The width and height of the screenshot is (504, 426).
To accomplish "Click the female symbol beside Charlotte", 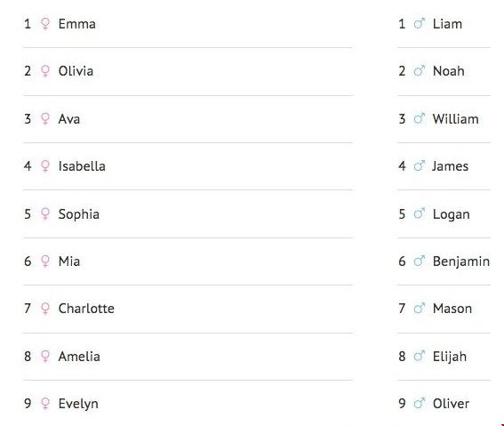I will [x=45, y=309].
